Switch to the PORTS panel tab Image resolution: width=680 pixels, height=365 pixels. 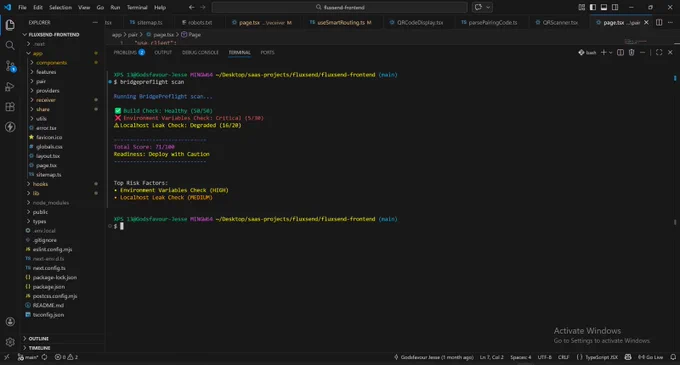point(268,52)
